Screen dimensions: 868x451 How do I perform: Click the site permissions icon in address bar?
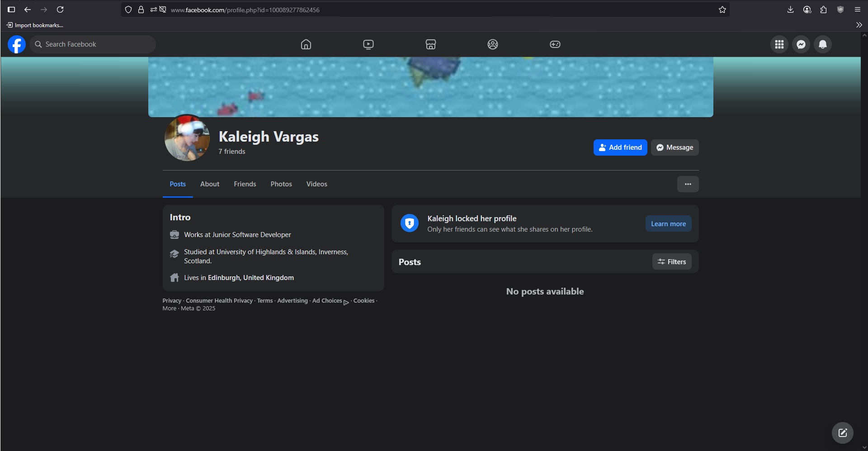click(154, 9)
